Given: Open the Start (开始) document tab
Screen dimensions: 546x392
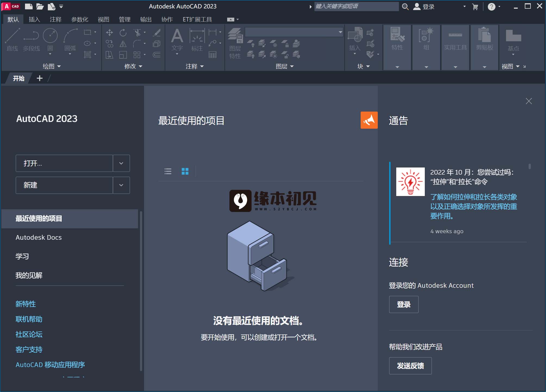Looking at the screenshot, I should 18,78.
